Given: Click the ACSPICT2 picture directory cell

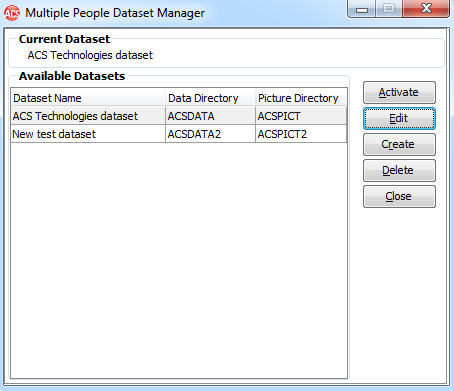Looking at the screenshot, I should pos(301,134).
